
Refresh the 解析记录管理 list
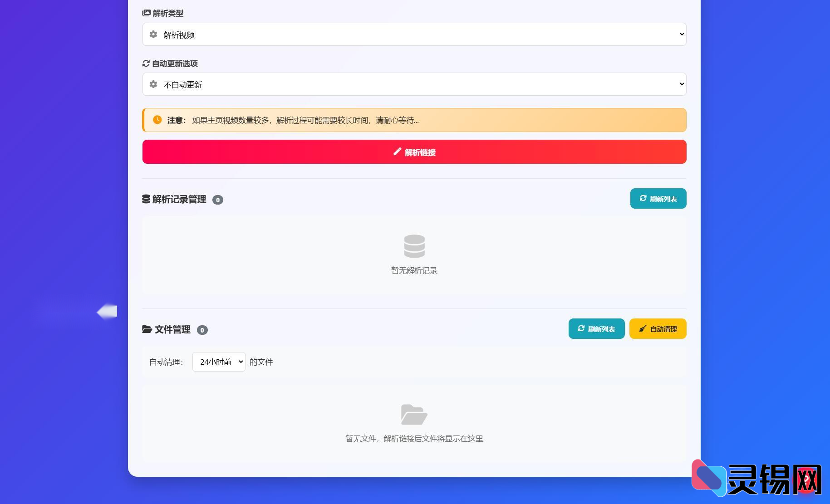658,198
